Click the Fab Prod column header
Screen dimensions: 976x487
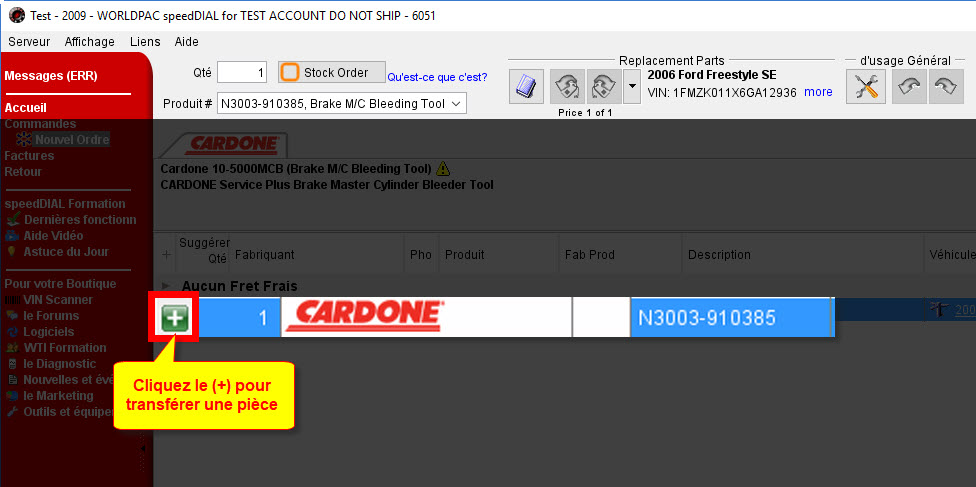(x=621, y=255)
